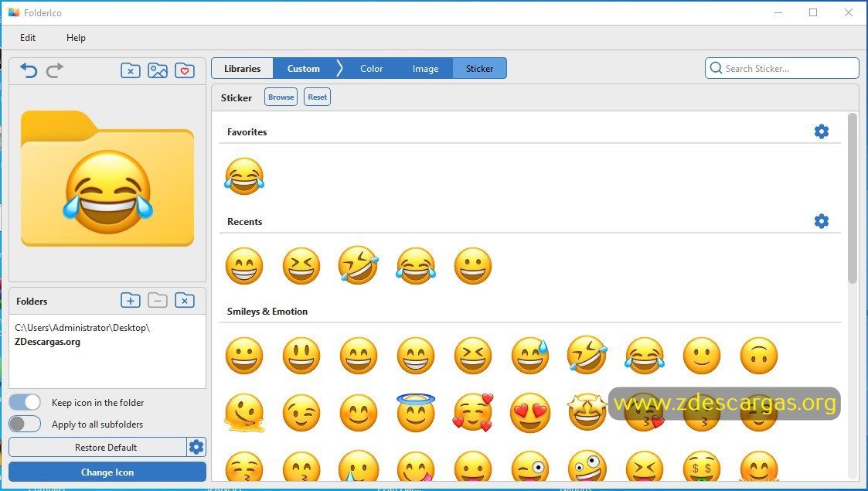Open the image picker icon in toolbar

(x=158, y=70)
